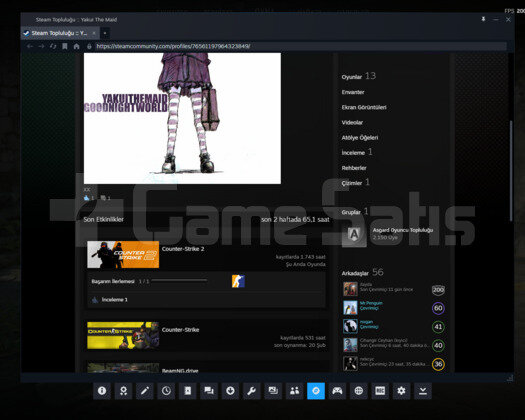Close the Steam Topluluğu tab with its x
The image size is (525, 420).
pos(94,33)
